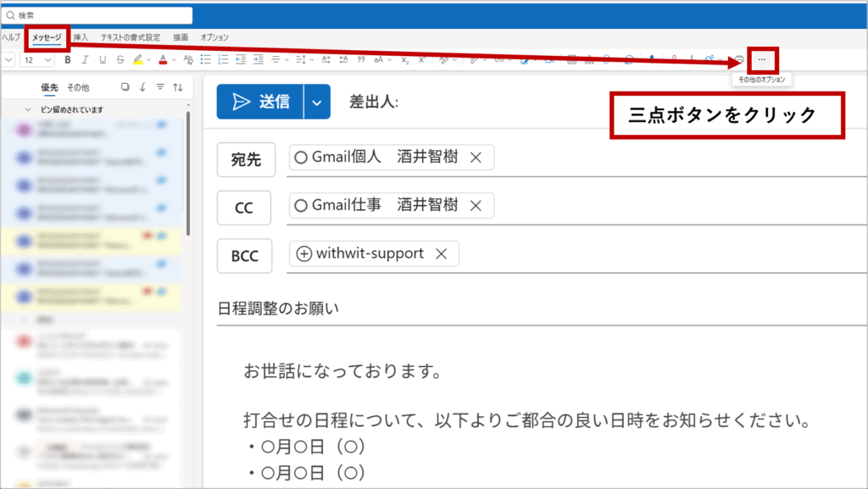Open the 挿入 ribbon tab

[81, 37]
